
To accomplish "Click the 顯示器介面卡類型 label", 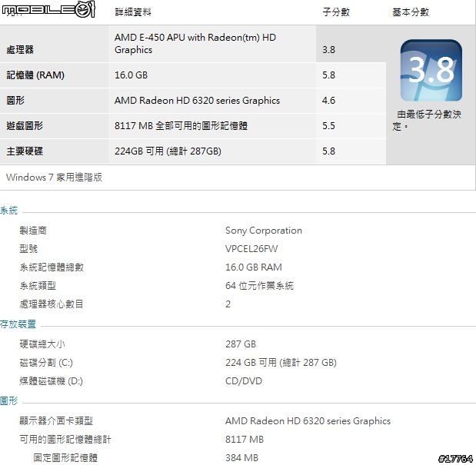I will click(56, 421).
